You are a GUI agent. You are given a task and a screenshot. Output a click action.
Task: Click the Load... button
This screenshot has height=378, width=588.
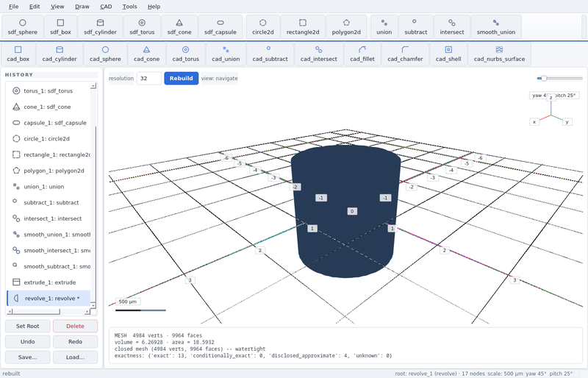click(75, 357)
